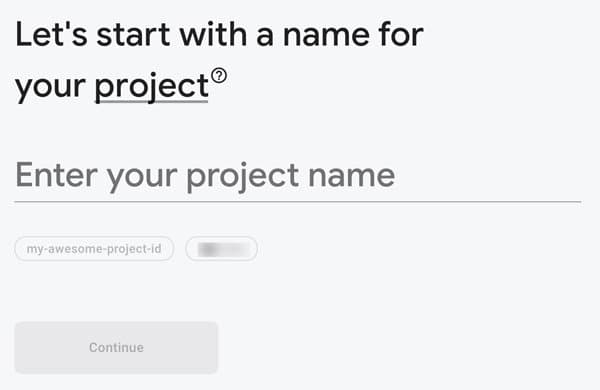Click the underlined "project" link
The height and width of the screenshot is (390, 600).
[152, 87]
